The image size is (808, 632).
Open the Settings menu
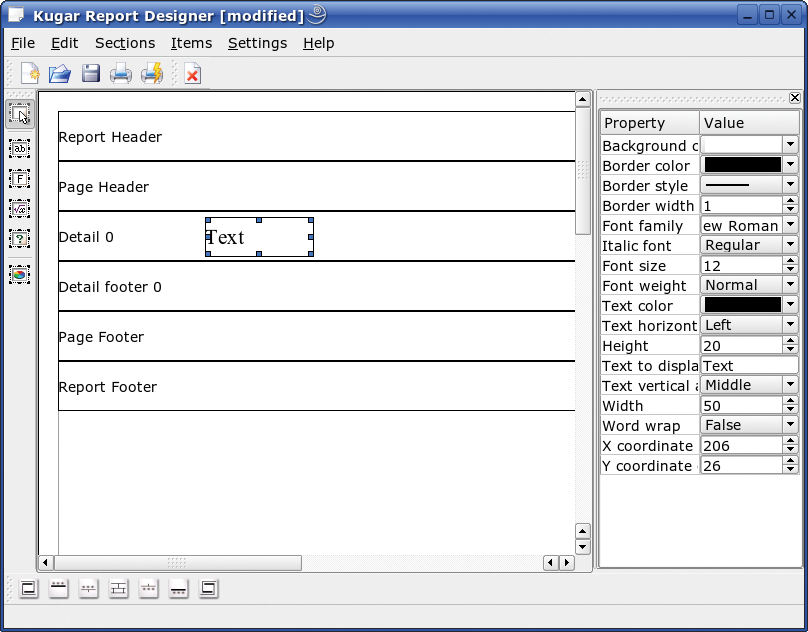click(x=257, y=43)
